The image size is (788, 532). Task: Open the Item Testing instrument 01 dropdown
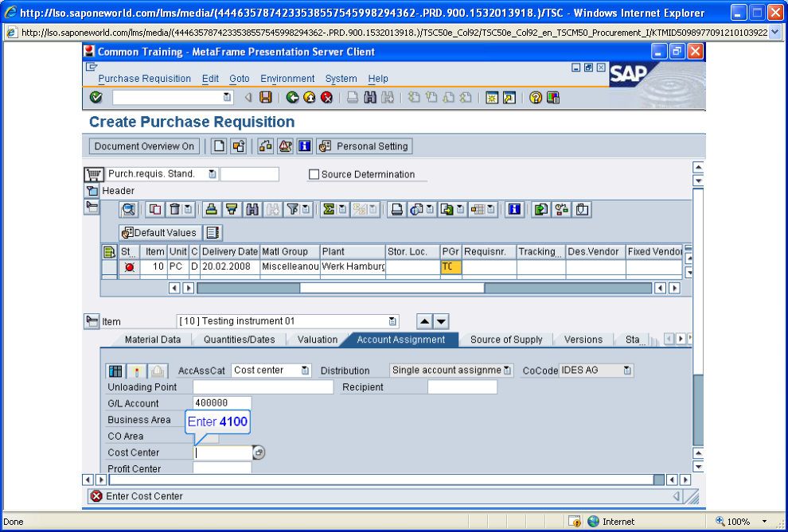coord(392,321)
